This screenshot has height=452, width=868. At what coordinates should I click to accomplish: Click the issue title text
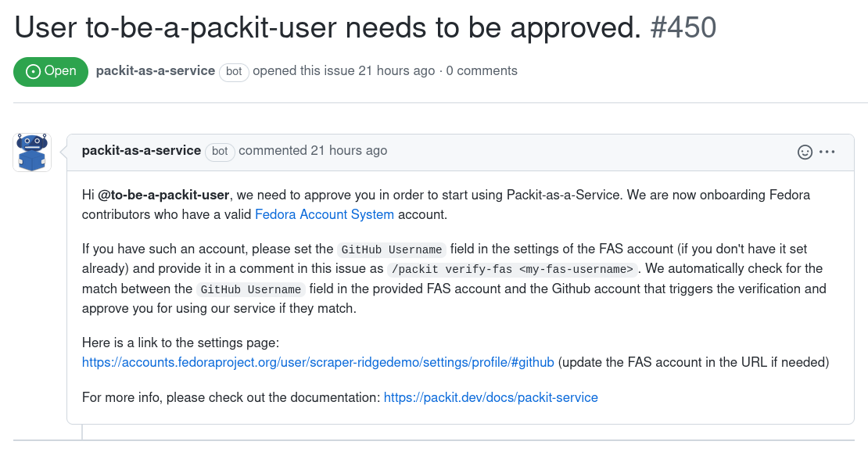tap(328, 28)
